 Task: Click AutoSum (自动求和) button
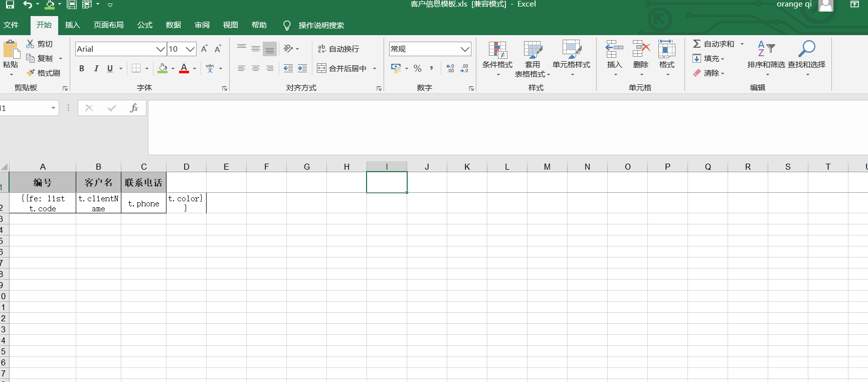(x=714, y=44)
